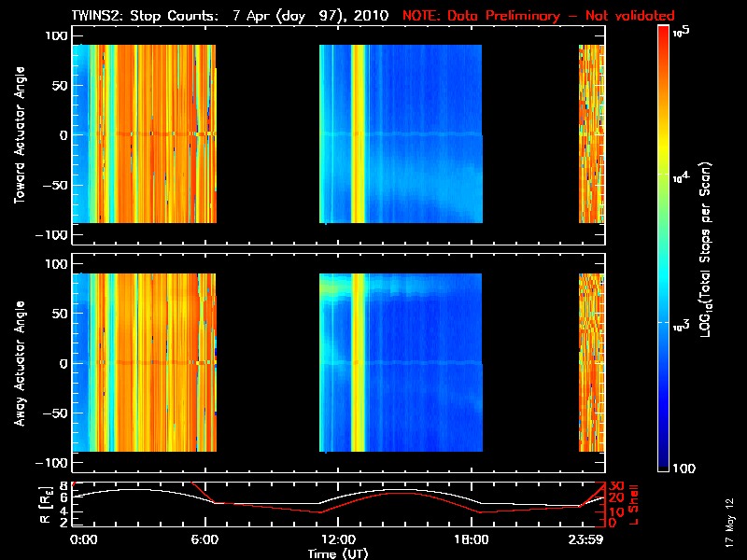The image size is (747, 560).
Task: Click the red data preliminary note text
Action: [x=539, y=16]
